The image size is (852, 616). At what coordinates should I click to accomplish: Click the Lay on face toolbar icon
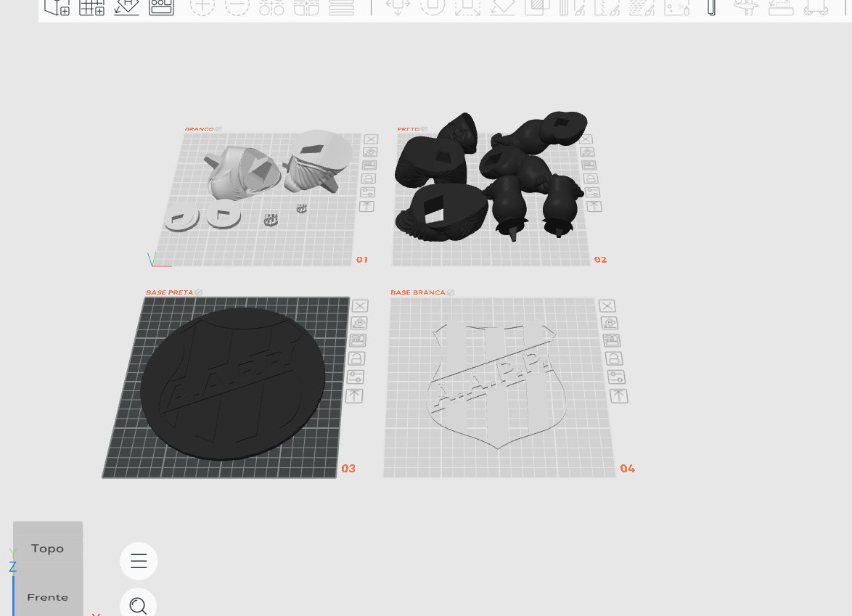pyautogui.click(x=502, y=7)
